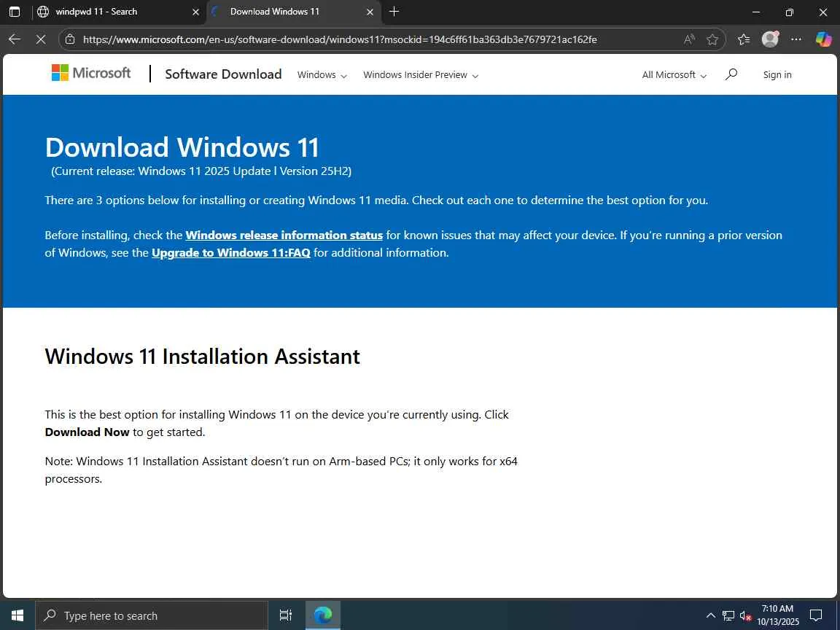Open the notification center icon
This screenshot has width=840, height=630.
816,615
